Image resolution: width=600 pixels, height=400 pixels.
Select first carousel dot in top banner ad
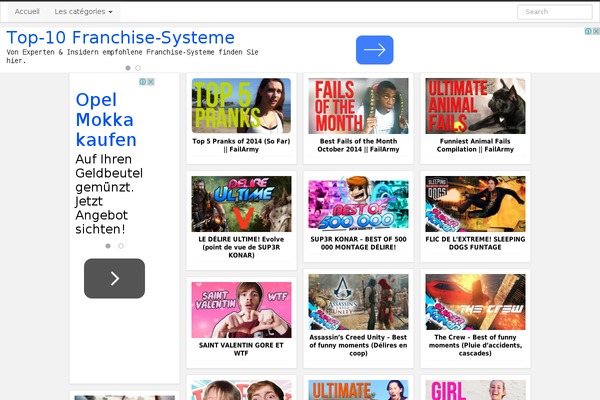128,68
